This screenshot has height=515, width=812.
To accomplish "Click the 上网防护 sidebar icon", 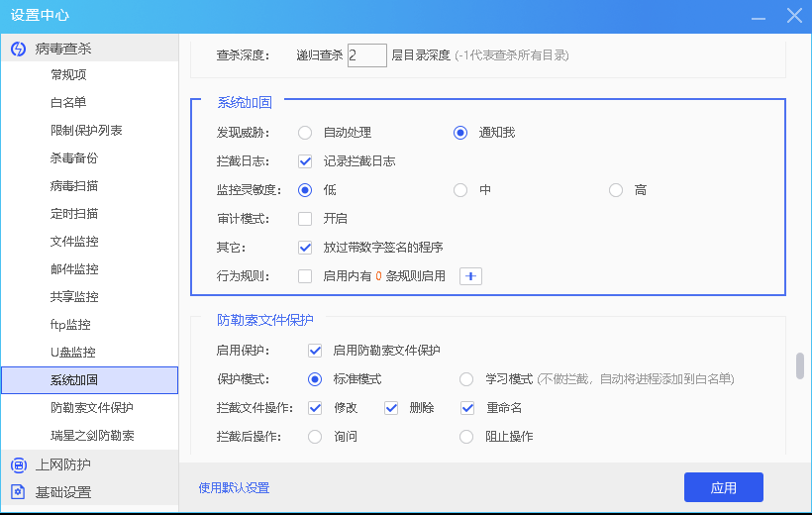I will [x=18, y=464].
